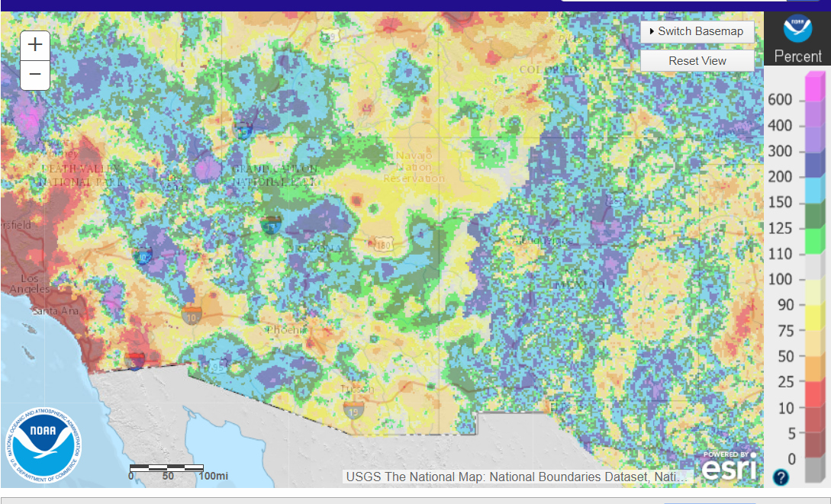Click the Percent legend title
831x504 pixels.
pyautogui.click(x=797, y=56)
